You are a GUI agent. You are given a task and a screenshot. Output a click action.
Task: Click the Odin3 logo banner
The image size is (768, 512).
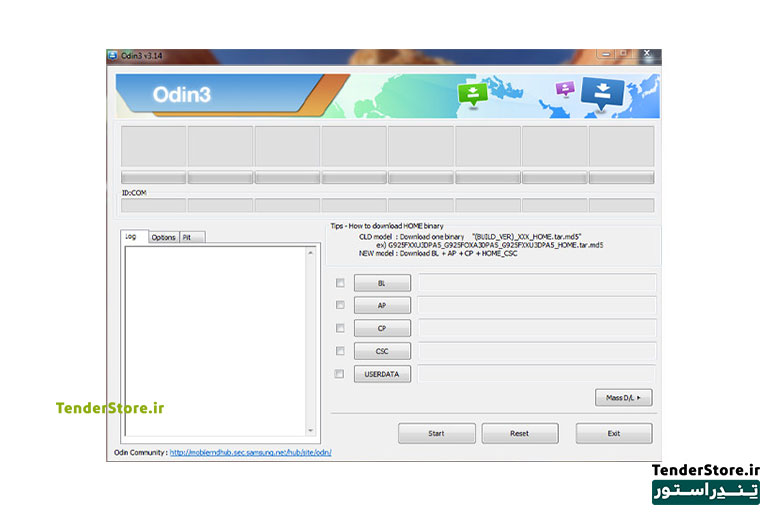[x=182, y=95]
